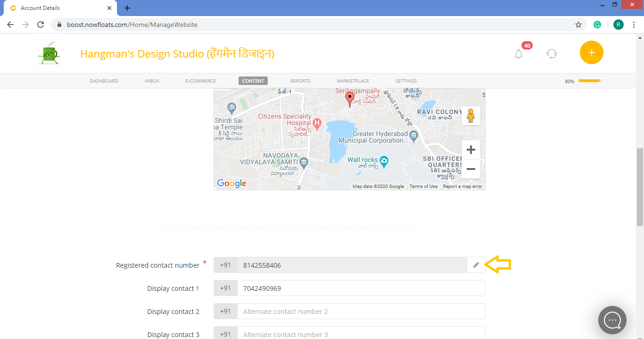The image size is (644, 339).
Task: Click Hangman's Design Studio logo image
Action: 49,53
